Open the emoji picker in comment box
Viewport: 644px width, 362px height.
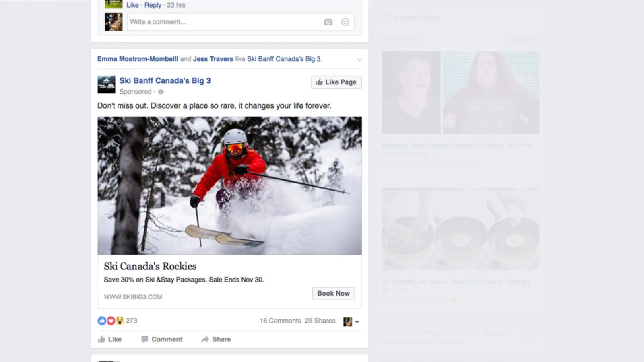point(345,22)
